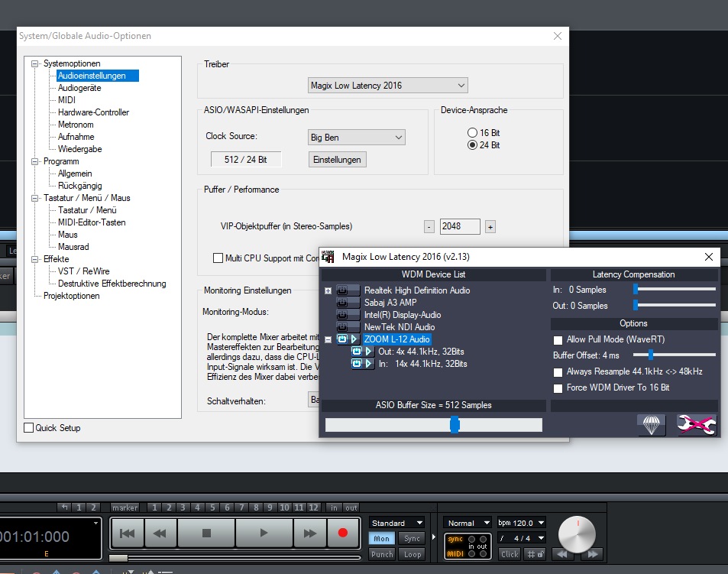This screenshot has width=728, height=574.
Task: Collapse ZOOM L-12 Audio device node
Action: click(328, 339)
